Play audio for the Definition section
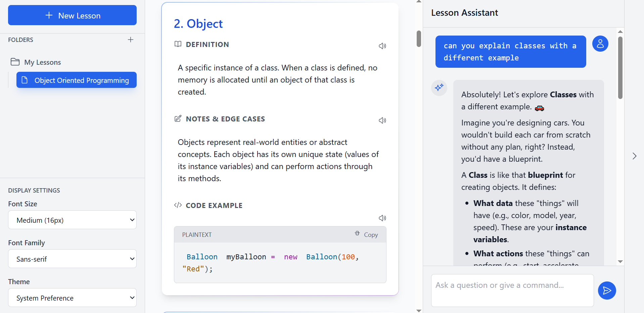Screen dimensions: 644x313 [x=382, y=46]
